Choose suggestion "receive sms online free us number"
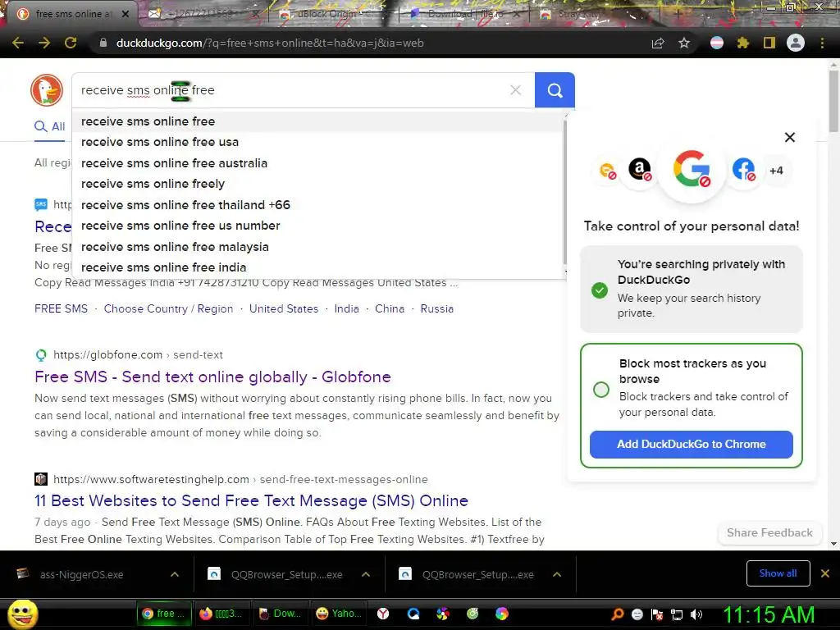 coord(318,226)
